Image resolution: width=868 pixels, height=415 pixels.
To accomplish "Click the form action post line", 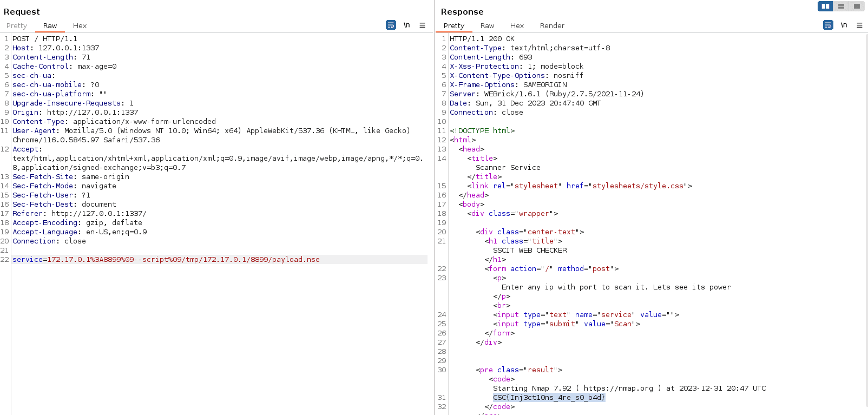I will tap(551, 269).
